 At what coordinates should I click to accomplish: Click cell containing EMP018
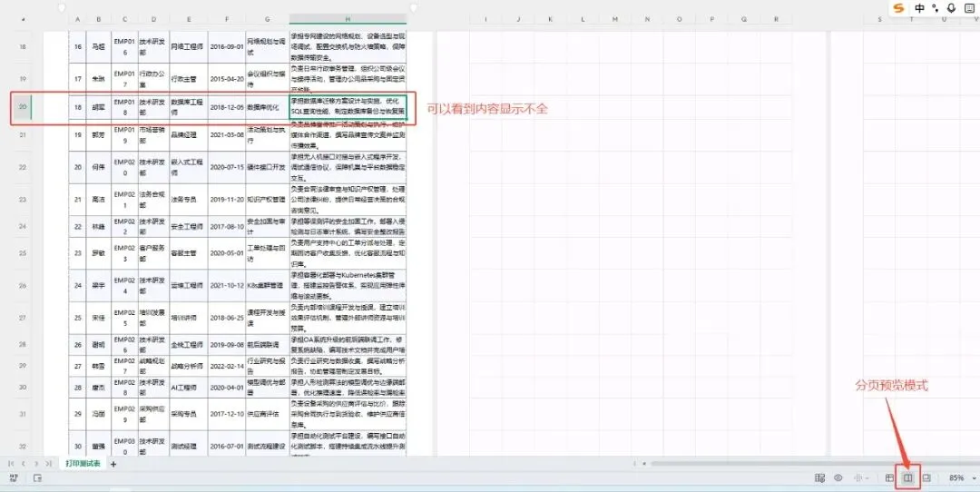pyautogui.click(x=124, y=107)
